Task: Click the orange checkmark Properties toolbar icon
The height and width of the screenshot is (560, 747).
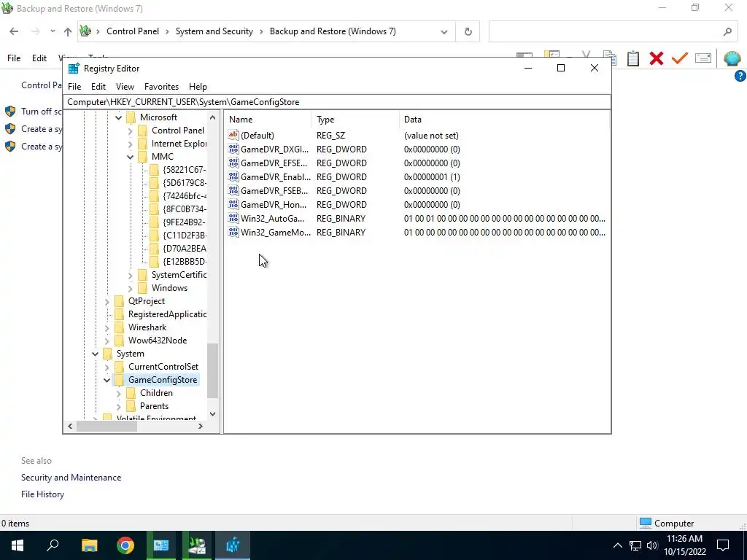Action: tap(680, 58)
